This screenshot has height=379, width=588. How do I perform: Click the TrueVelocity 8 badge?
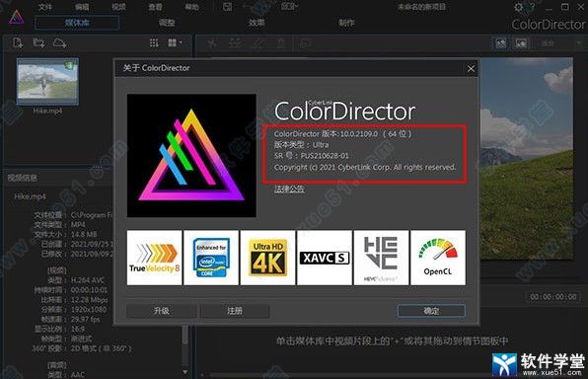point(155,258)
